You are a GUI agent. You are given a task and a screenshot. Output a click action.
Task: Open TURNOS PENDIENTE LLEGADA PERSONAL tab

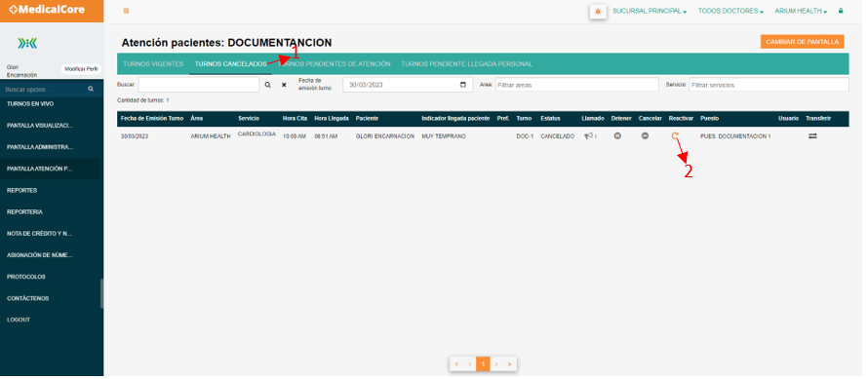pos(466,64)
